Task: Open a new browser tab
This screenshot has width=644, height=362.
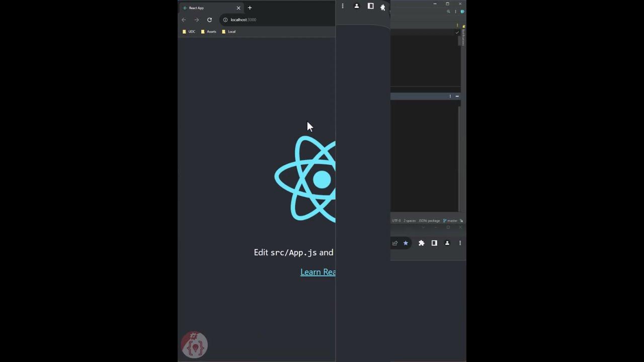Action: [x=250, y=8]
